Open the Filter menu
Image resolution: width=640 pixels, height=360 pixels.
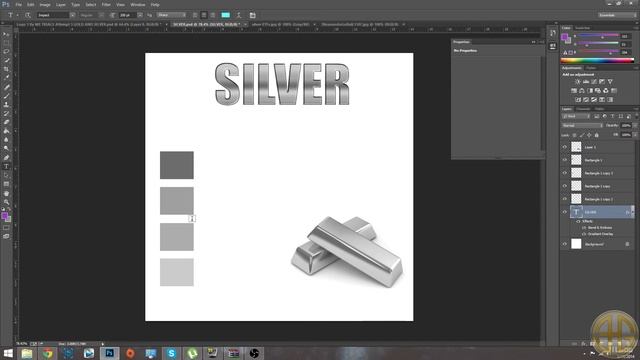click(106, 4)
